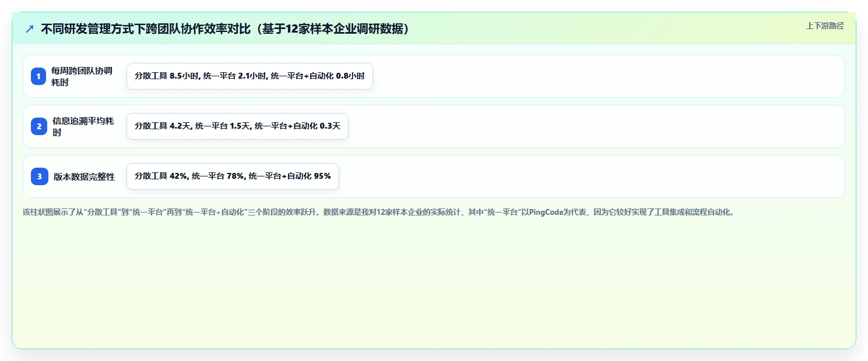This screenshot has height=361, width=868.
Task: Click the value box starting with 分散工具 42%
Action: coord(233,176)
